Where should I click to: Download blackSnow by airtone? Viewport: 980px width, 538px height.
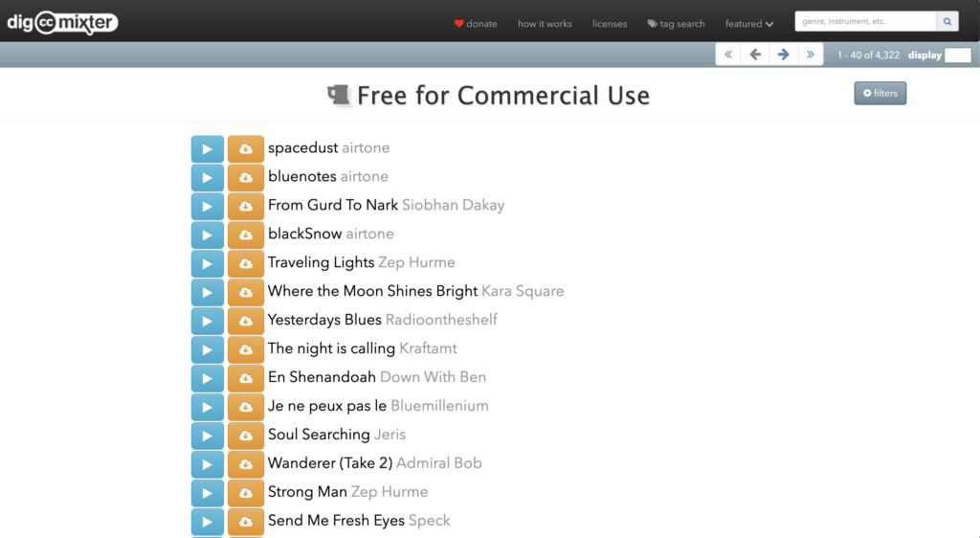pos(246,235)
